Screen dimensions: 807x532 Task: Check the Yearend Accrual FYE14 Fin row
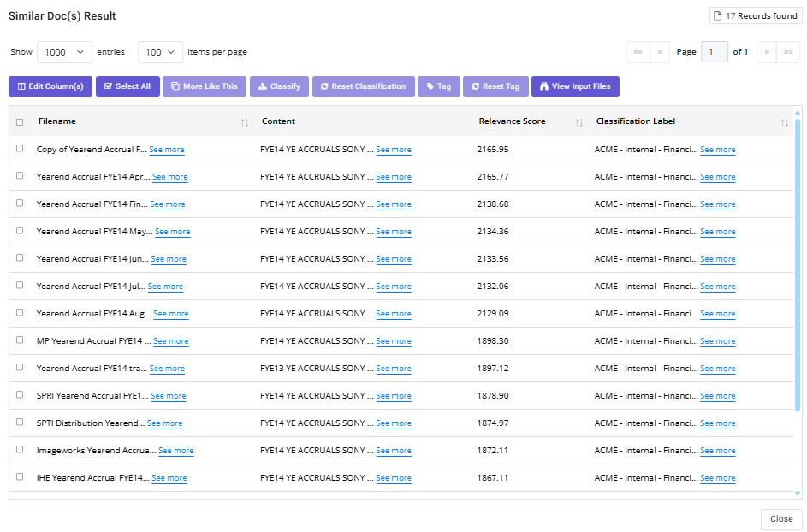point(20,204)
